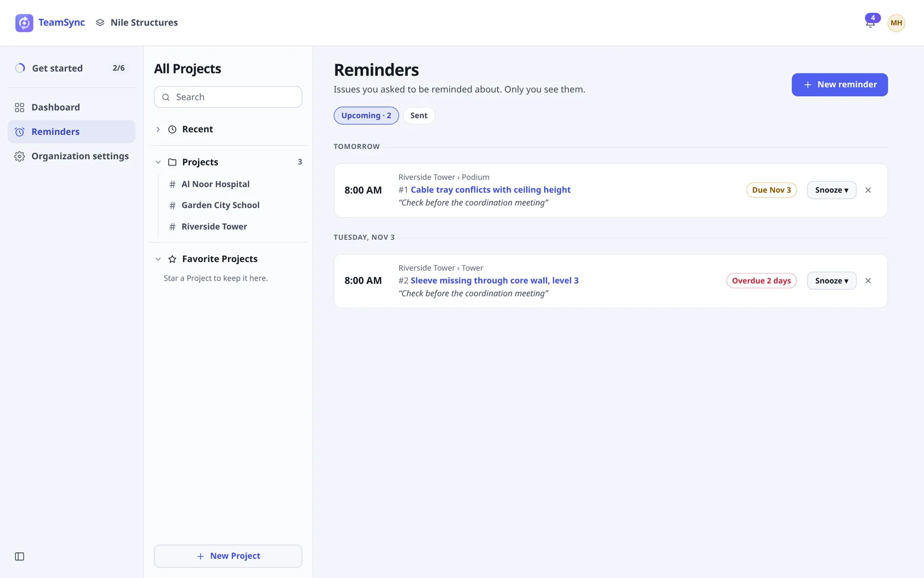The width and height of the screenshot is (924, 578).
Task: Dismiss the Sleeve missing reminder
Action: click(868, 281)
